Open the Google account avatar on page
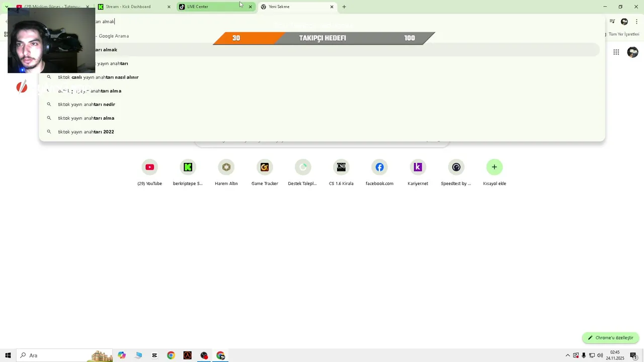 coord(632,52)
